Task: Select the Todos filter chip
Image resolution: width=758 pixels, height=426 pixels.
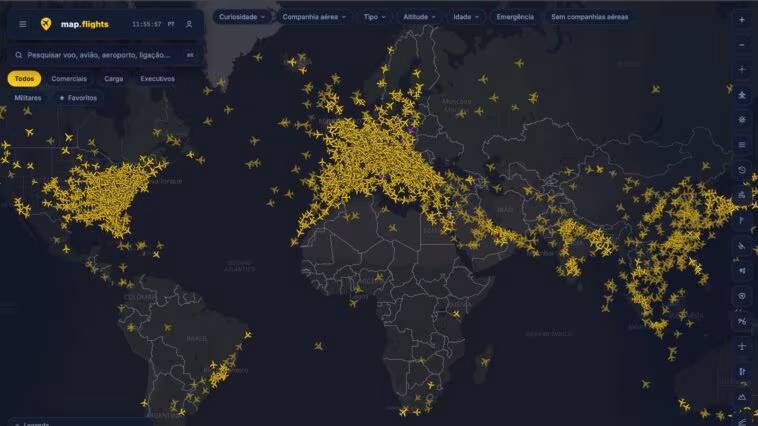Action: 24,79
